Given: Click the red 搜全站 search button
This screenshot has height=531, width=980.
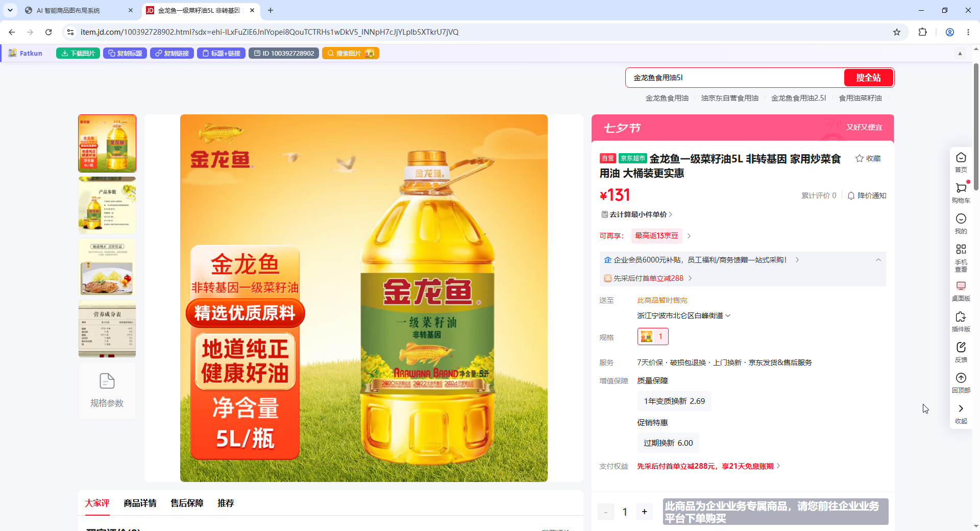Looking at the screenshot, I should (868, 78).
